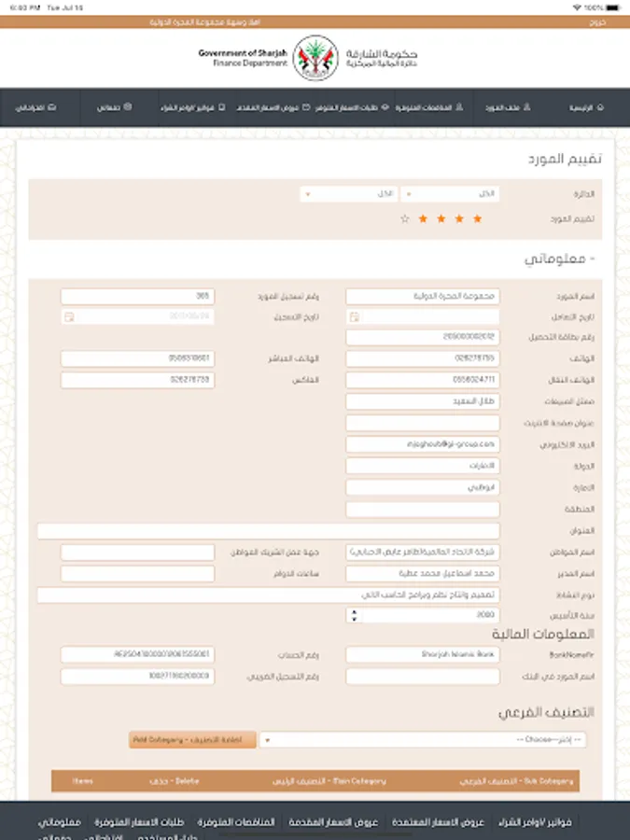Viewport: 630px width, 840px height.
Task: Click the empty اسم المورد في البنك field
Action: point(423,676)
